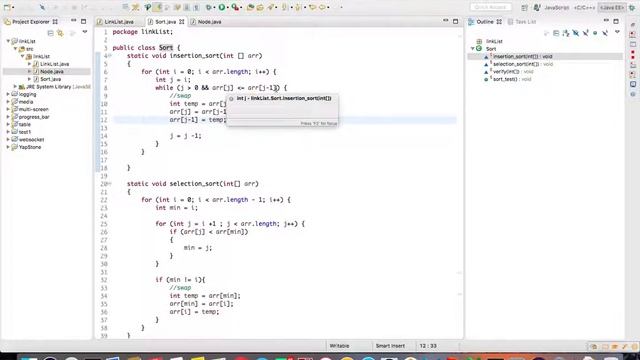Select the progress_bar project
The width and height of the screenshot is (640, 360).
(34, 117)
